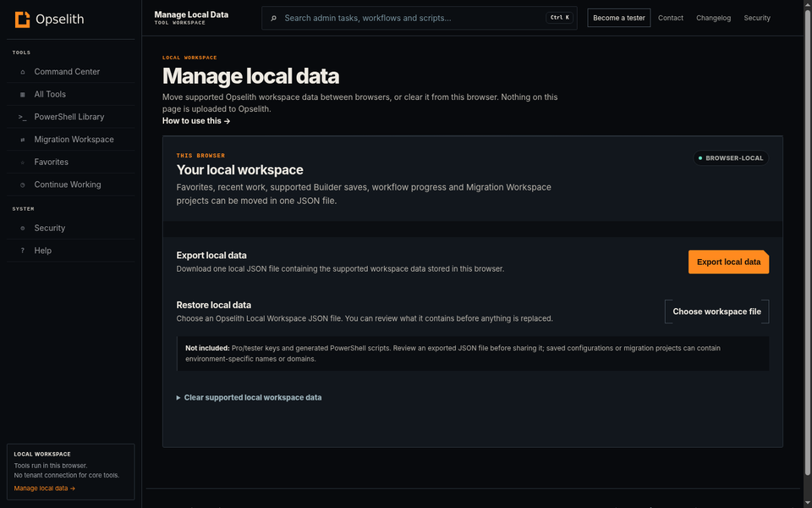
Task: Click the Opselith brand name
Action: 59,19
